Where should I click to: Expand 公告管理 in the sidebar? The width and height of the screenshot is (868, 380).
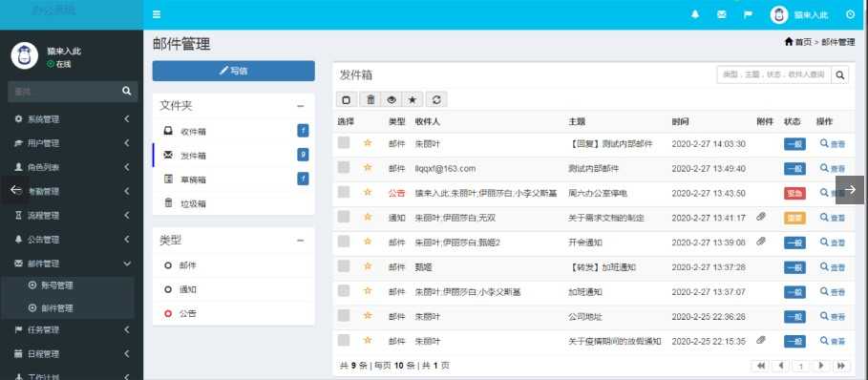click(x=72, y=240)
